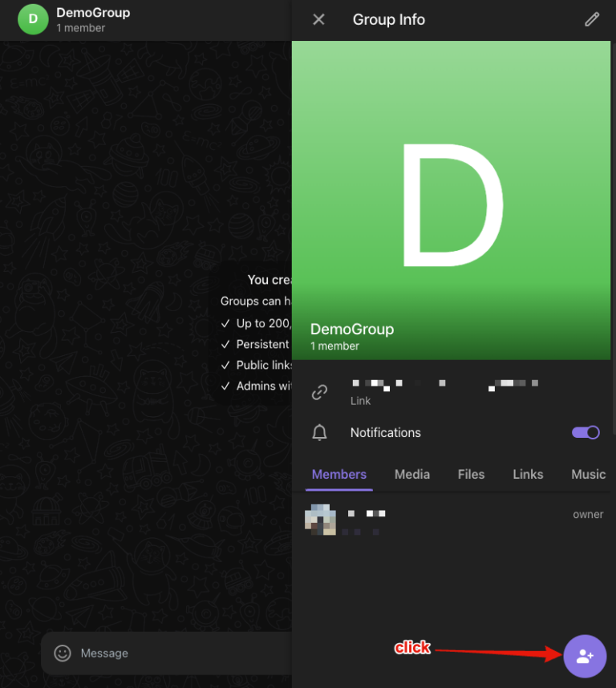This screenshot has height=688, width=616.
Task: Open the emoji picker smiley icon
Action: (63, 653)
